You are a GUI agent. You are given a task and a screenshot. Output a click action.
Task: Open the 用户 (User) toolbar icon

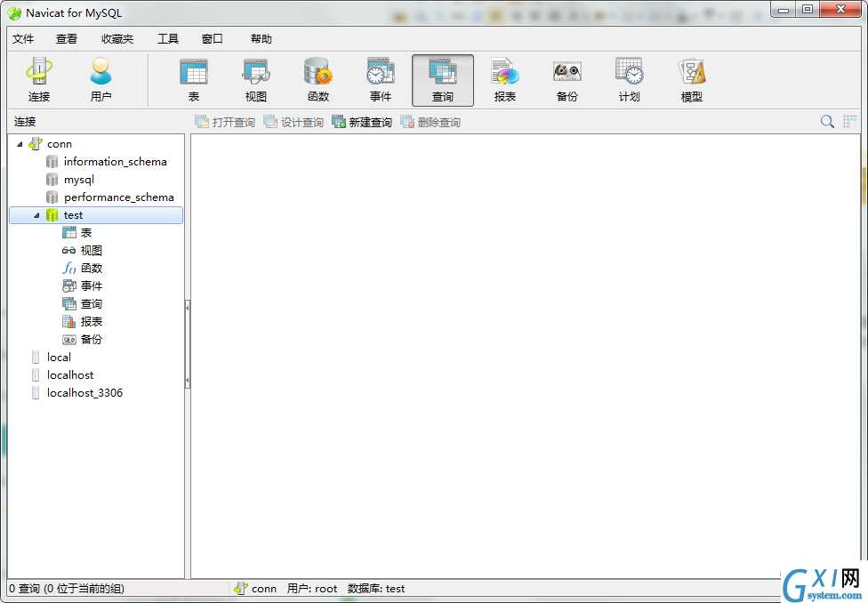tap(100, 80)
